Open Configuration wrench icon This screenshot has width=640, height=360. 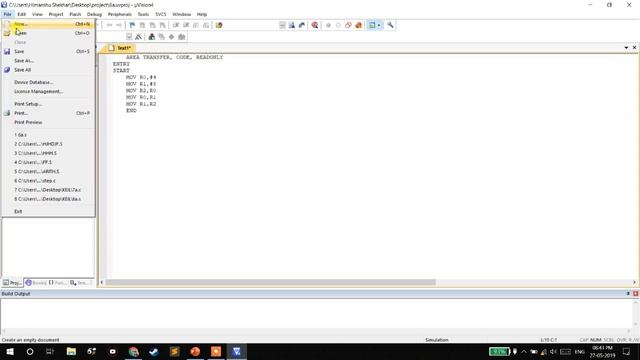pos(390,25)
